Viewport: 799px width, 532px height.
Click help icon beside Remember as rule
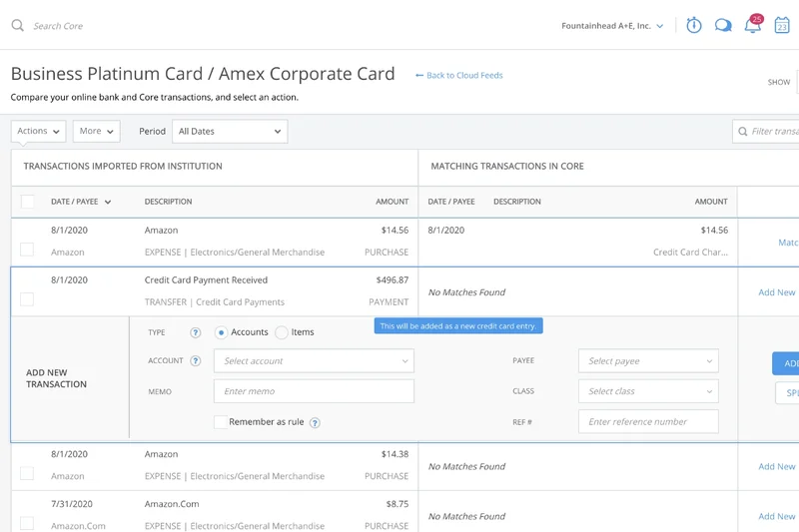coord(315,422)
